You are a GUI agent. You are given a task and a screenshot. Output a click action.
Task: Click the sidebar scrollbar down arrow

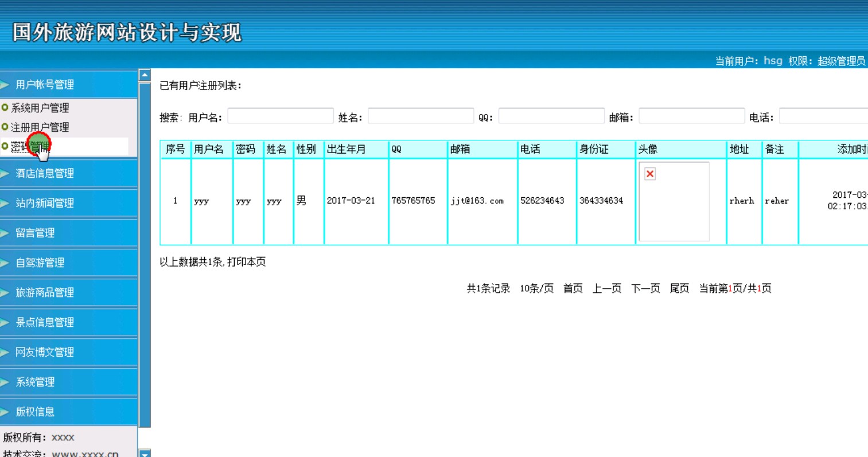(145, 454)
